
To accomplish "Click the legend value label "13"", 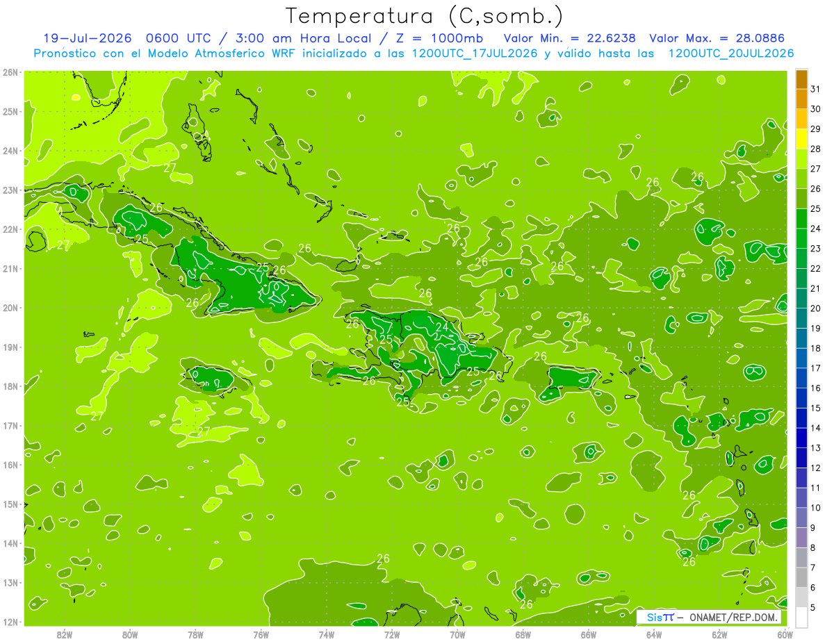I will pyautogui.click(x=816, y=448).
